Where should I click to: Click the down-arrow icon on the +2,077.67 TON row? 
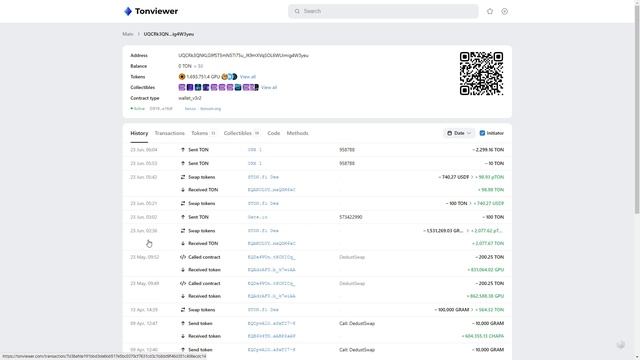click(183, 243)
